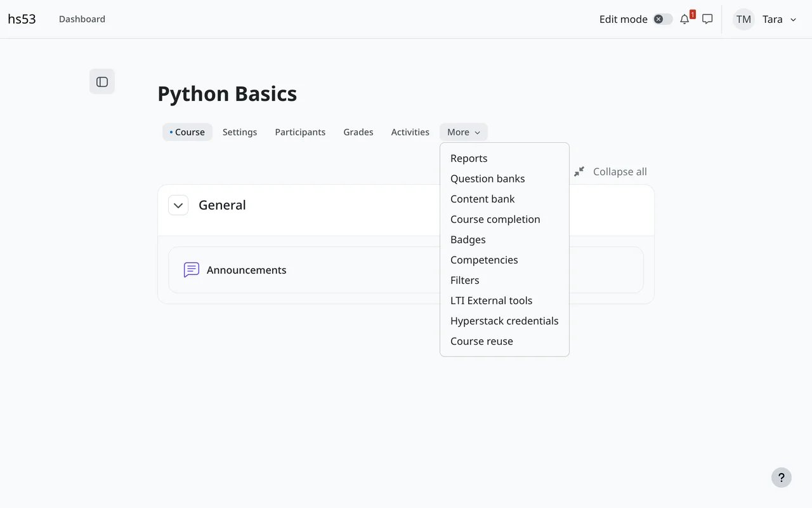Click the General section title
This screenshot has height=508, width=812.
click(x=222, y=205)
